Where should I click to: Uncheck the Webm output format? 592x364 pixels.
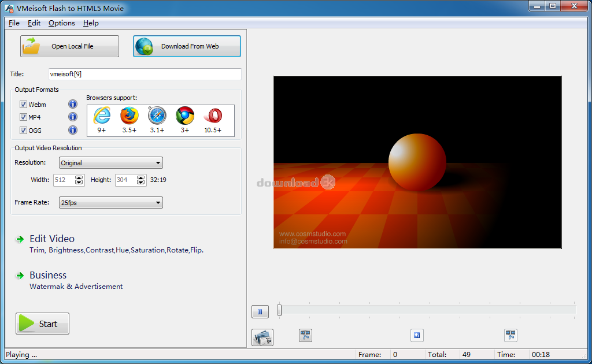(x=23, y=105)
